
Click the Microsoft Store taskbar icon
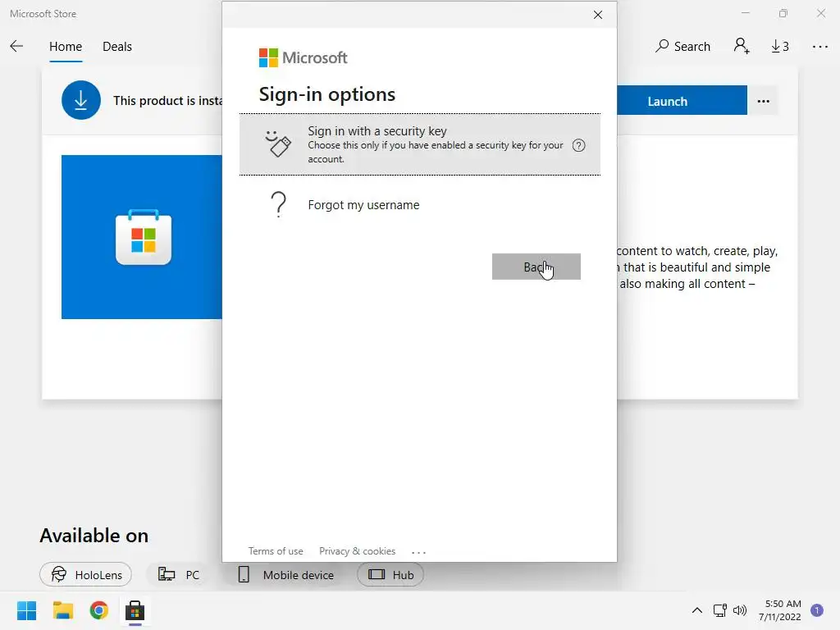point(135,610)
